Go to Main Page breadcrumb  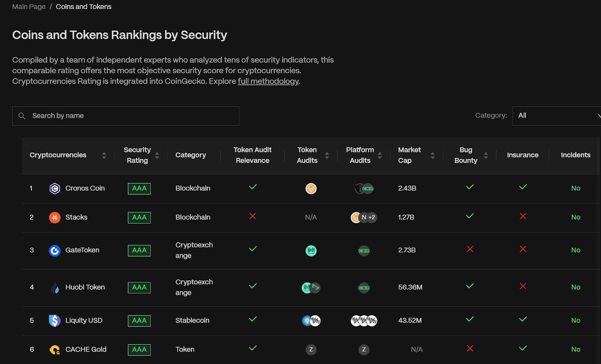(29, 7)
